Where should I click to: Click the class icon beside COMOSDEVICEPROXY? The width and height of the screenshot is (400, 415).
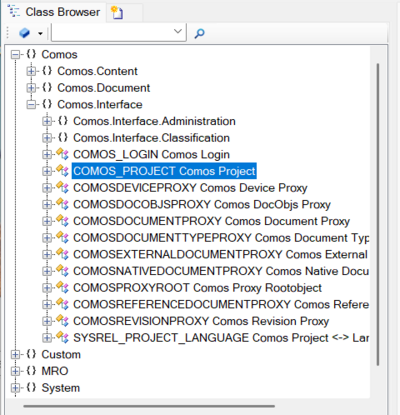[x=62, y=187]
